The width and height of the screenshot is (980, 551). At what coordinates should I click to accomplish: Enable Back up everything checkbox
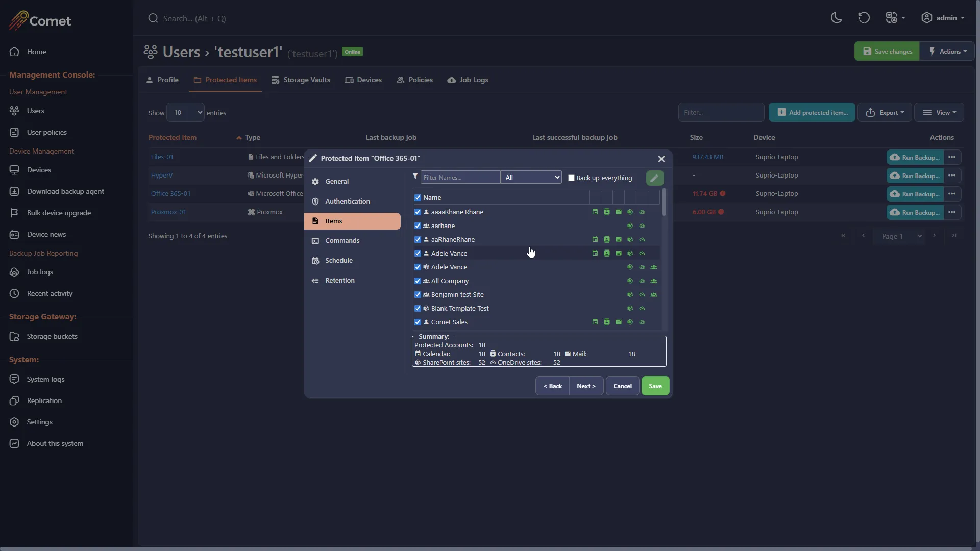point(571,178)
